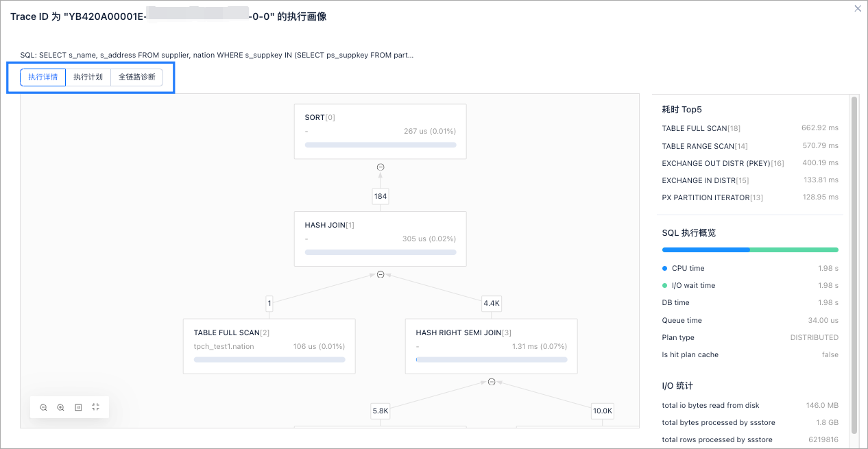Click EXCHANGE IN DISTR[15] entry
Viewport: 868px width, 449px height.
click(x=706, y=180)
